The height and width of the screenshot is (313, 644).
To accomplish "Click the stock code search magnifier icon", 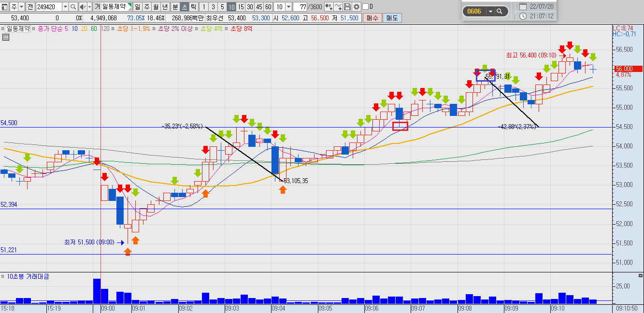I will 73,7.
